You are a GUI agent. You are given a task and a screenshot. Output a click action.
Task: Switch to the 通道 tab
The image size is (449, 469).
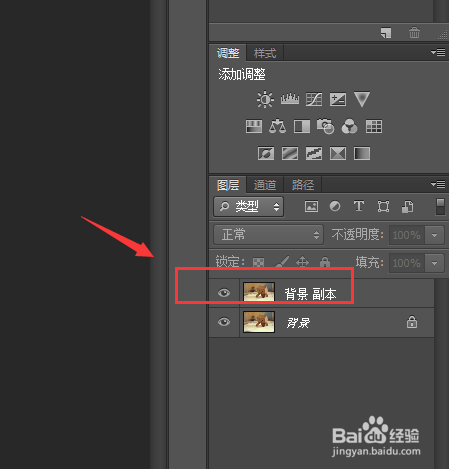265,185
